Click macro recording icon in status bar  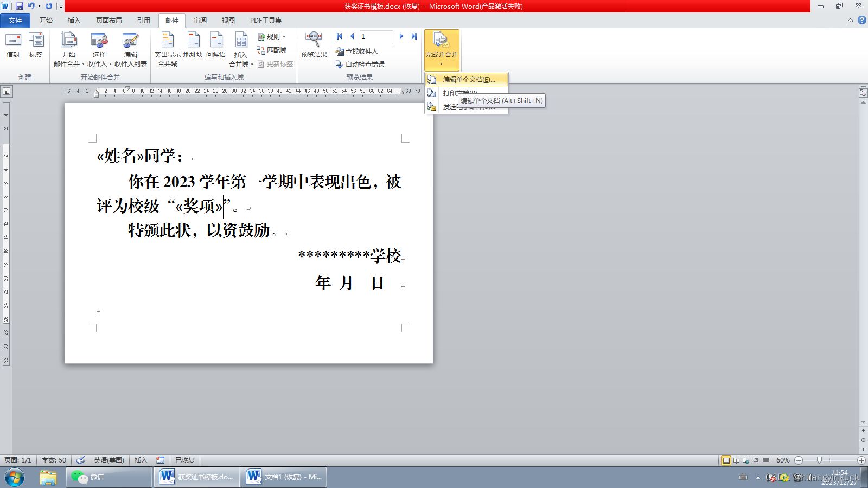(161, 460)
